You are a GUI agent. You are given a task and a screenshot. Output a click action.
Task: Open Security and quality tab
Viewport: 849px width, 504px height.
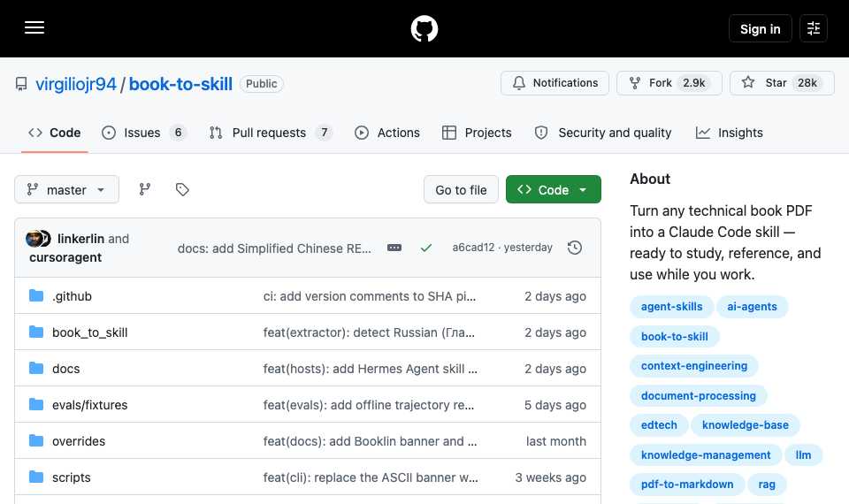602,133
